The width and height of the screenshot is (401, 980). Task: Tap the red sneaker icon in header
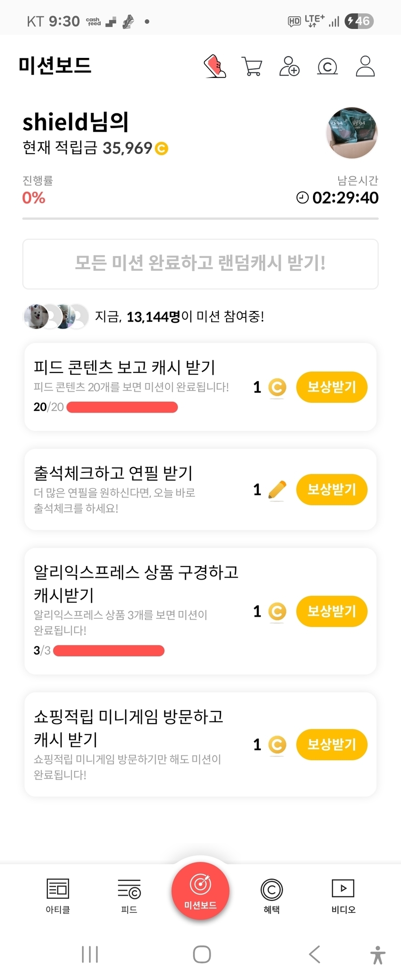[215, 66]
